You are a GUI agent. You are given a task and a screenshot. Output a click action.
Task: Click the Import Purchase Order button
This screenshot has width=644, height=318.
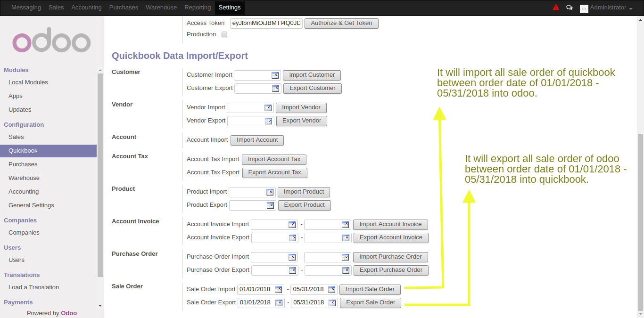[x=390, y=257]
